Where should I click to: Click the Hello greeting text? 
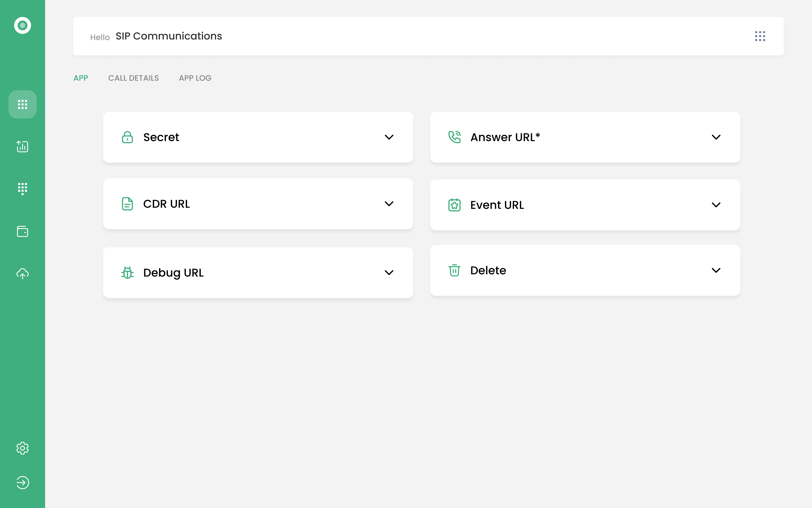tap(100, 37)
